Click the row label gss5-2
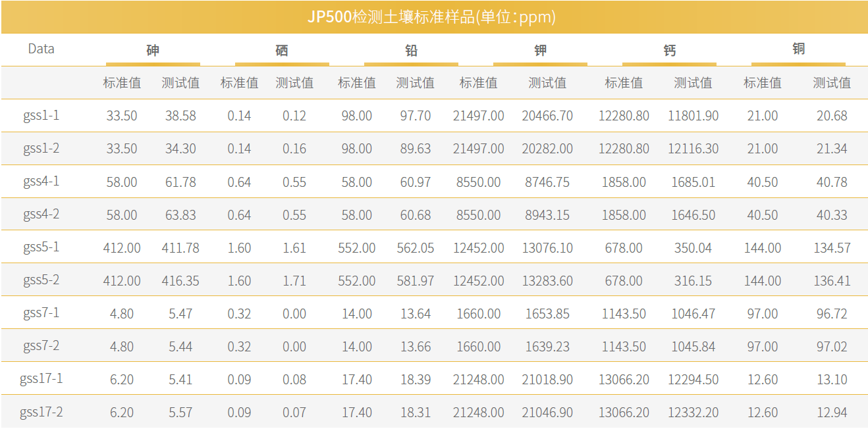 (41, 280)
